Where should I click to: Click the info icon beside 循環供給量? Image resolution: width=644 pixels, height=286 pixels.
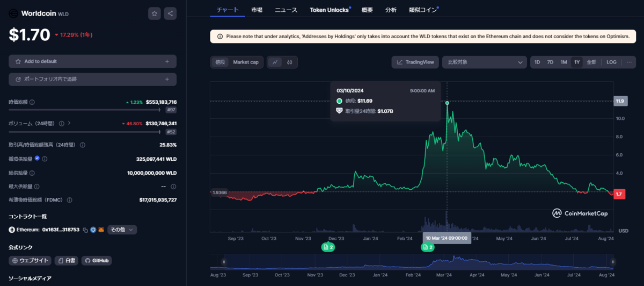pyautogui.click(x=45, y=159)
